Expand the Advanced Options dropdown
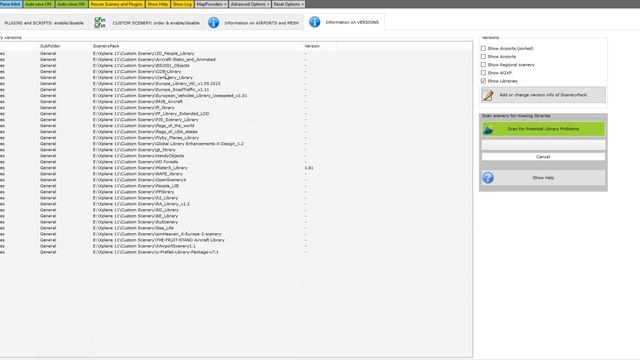 point(249,4)
